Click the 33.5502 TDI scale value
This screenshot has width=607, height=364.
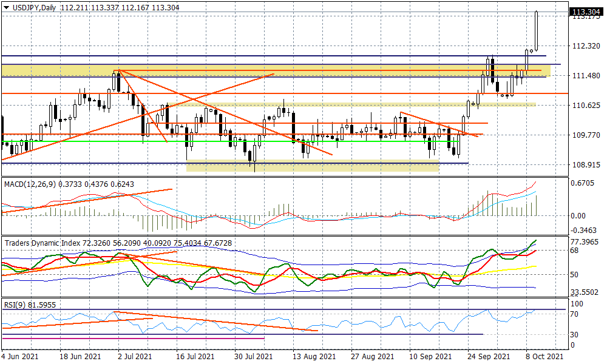tap(585, 292)
